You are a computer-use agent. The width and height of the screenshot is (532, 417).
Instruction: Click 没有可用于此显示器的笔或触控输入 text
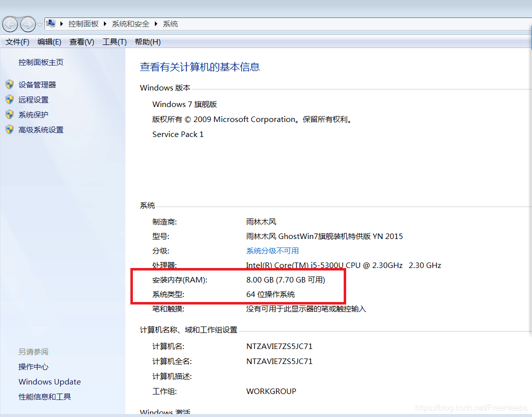(x=306, y=308)
